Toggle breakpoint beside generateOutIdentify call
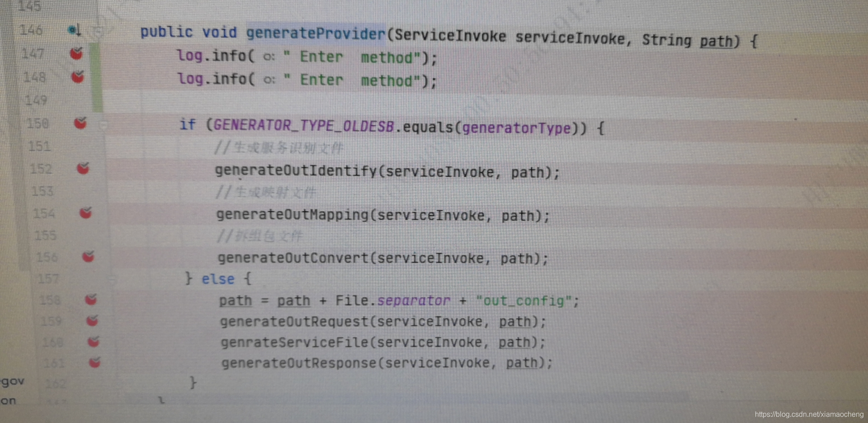This screenshot has height=423, width=868. click(83, 168)
